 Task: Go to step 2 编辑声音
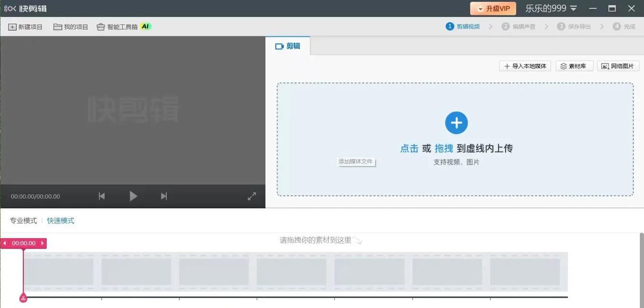[x=518, y=26]
